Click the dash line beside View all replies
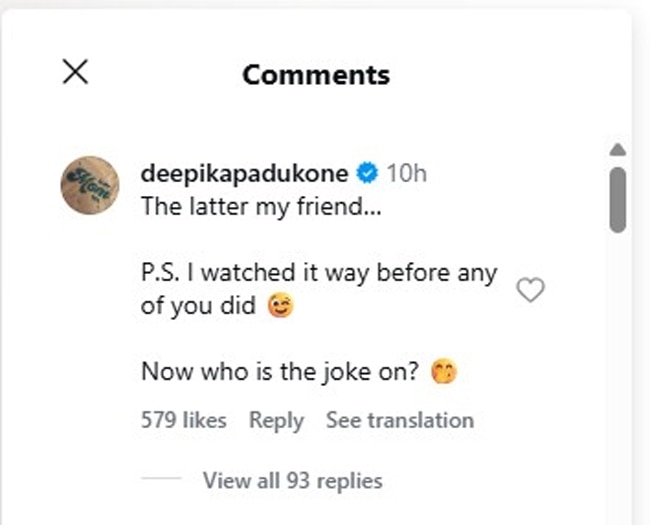 coord(161,481)
